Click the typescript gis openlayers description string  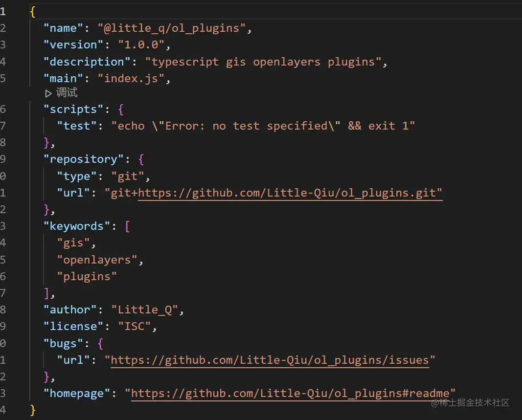263,62
